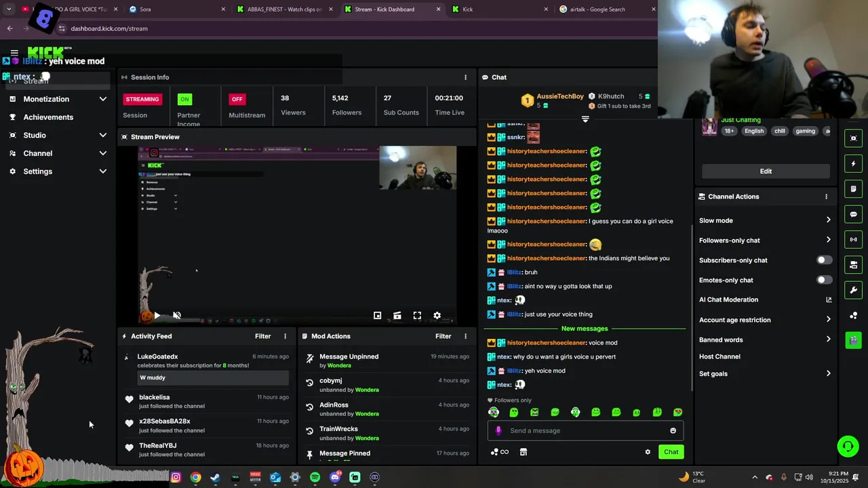Open Mod Actions Filter
The image size is (868, 488).
tap(443, 336)
